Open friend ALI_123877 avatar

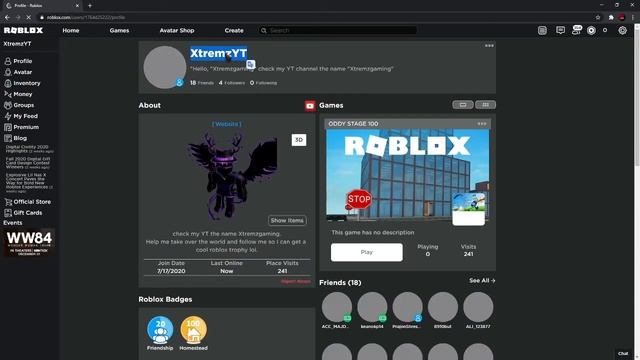478,307
